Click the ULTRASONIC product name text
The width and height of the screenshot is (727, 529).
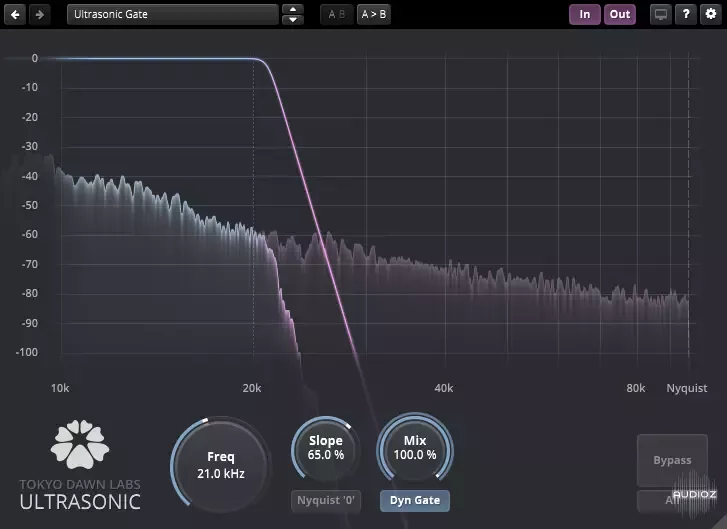(x=80, y=502)
